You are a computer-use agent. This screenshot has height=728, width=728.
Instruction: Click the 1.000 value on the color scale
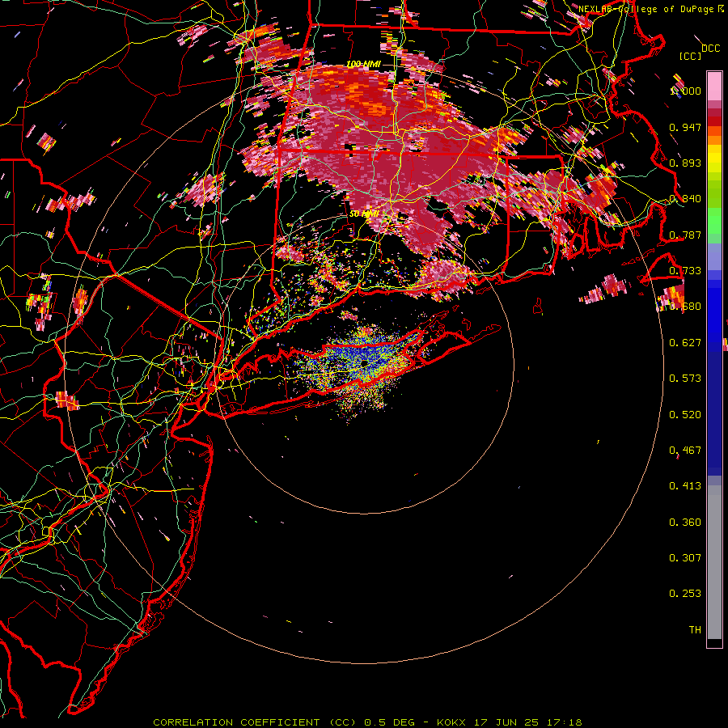[x=685, y=91]
